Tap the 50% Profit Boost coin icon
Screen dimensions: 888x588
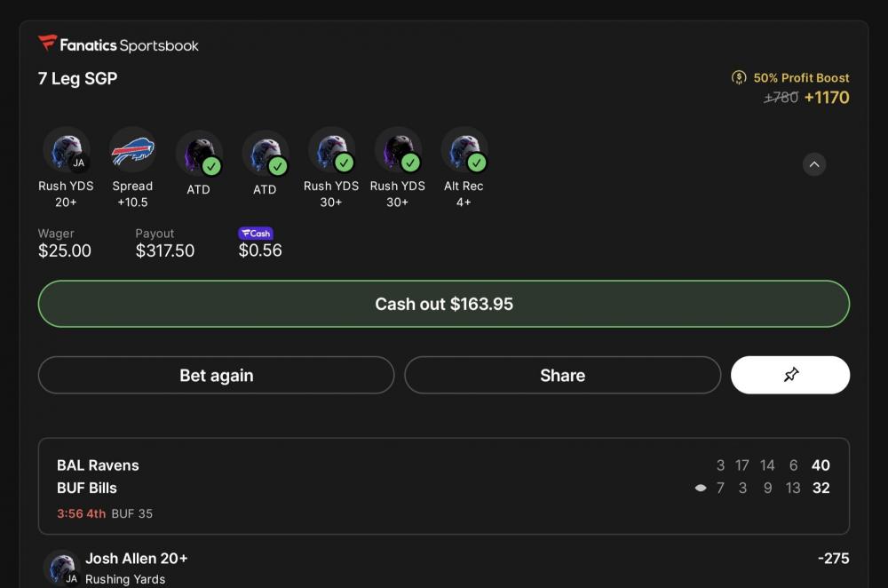point(739,78)
